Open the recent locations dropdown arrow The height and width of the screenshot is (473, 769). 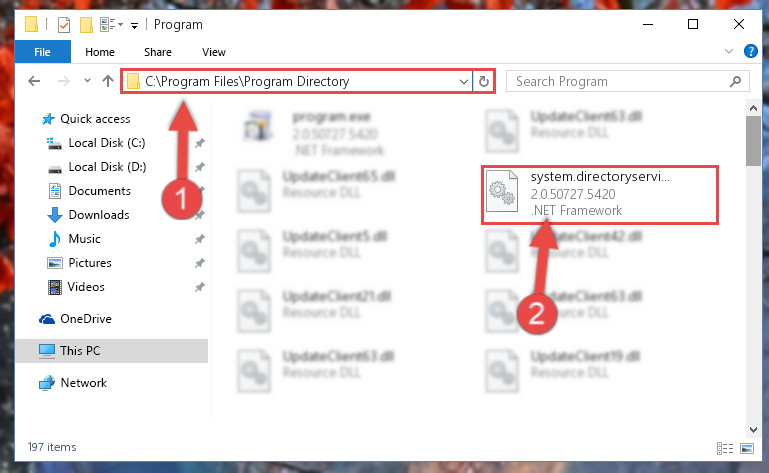pyautogui.click(x=87, y=80)
